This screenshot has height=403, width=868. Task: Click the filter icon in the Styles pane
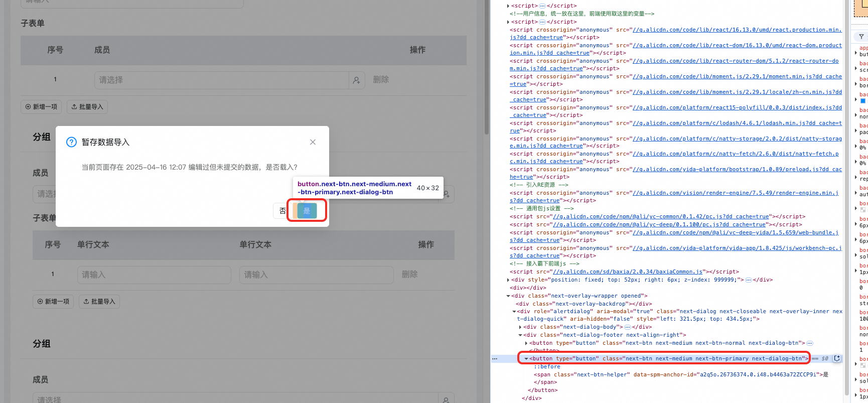point(861,37)
